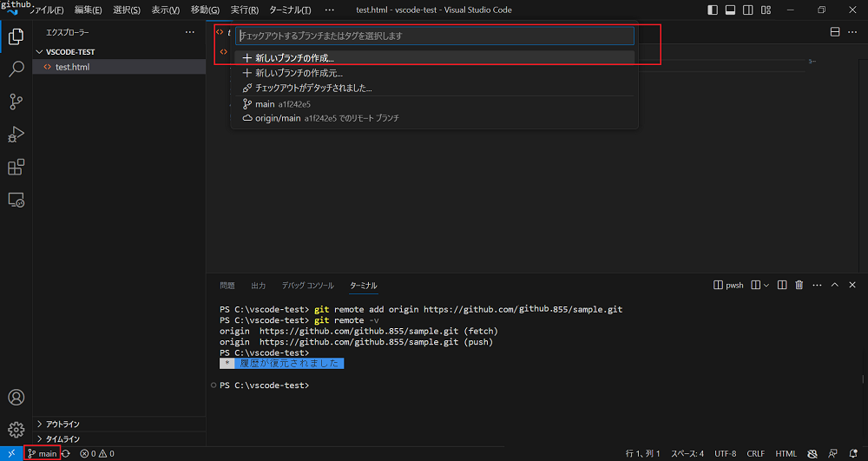Open the Remote Explorer view
The width and height of the screenshot is (868, 461).
(x=16, y=200)
